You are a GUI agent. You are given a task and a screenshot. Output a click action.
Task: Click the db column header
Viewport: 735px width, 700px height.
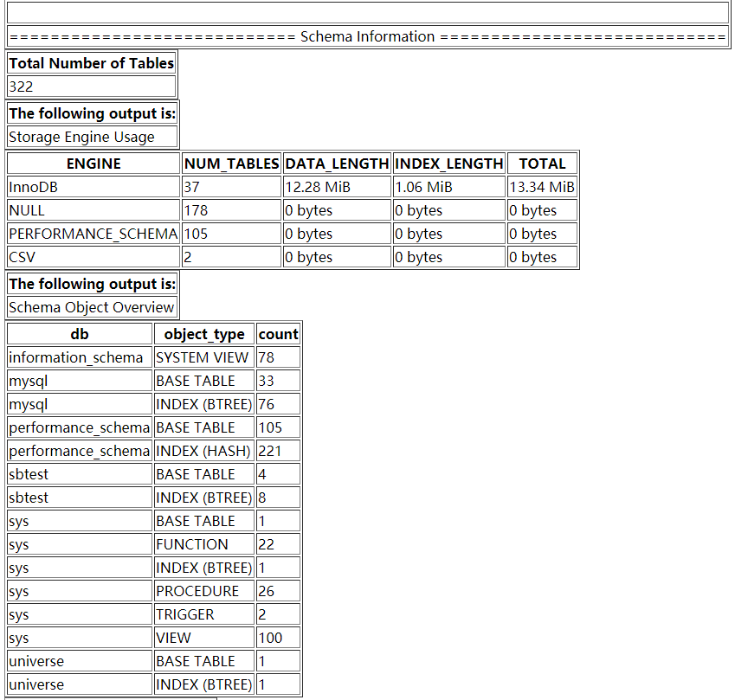click(80, 334)
